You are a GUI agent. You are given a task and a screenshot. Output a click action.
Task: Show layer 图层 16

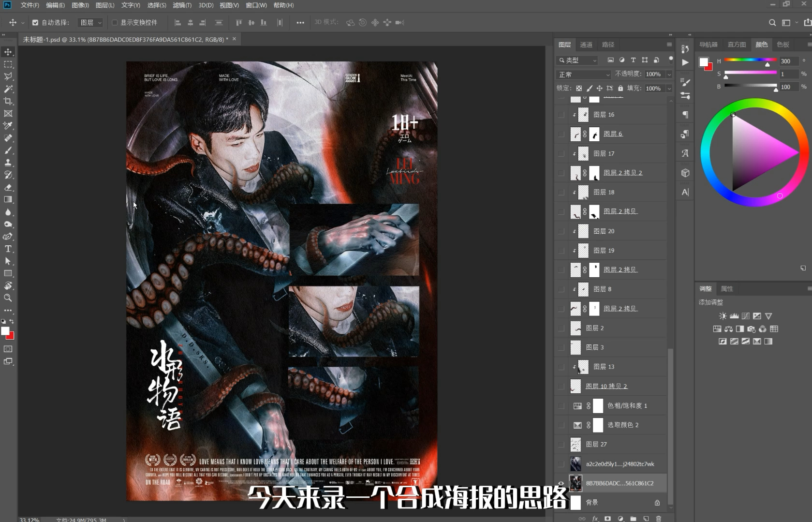click(561, 115)
